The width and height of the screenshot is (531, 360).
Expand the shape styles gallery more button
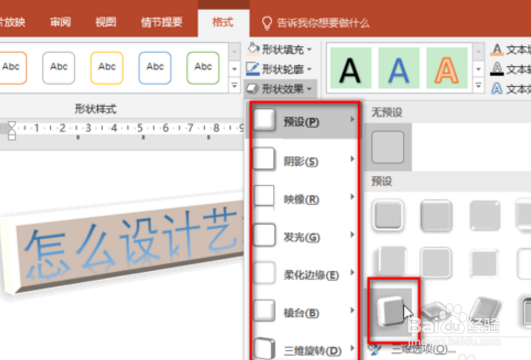tap(234, 85)
